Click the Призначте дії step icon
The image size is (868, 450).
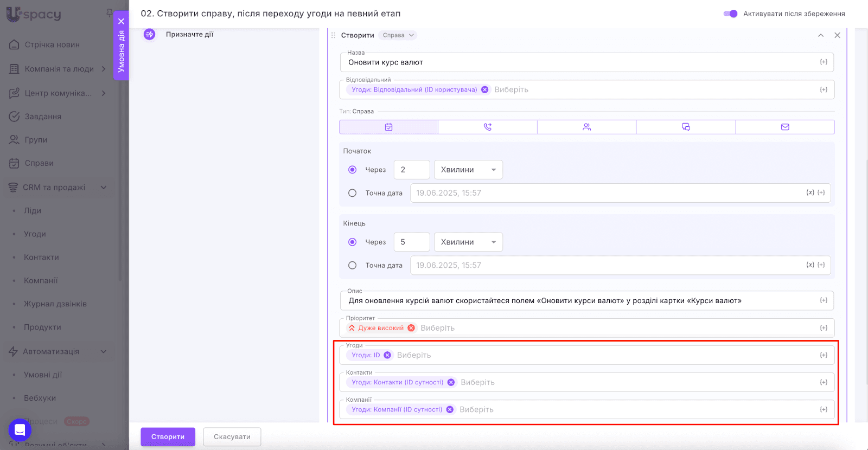coord(149,34)
